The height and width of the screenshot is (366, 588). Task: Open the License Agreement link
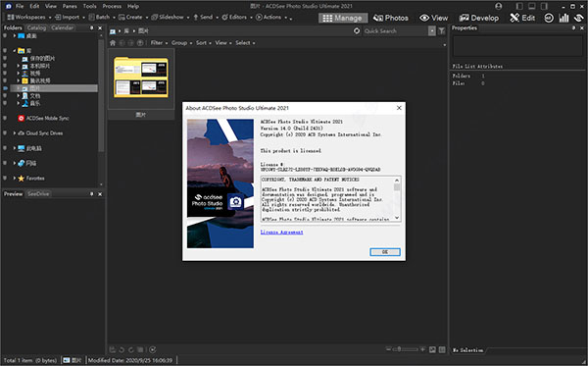coord(281,232)
